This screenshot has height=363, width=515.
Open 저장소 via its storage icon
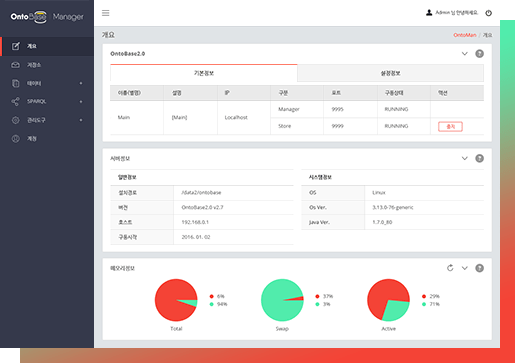click(x=16, y=65)
